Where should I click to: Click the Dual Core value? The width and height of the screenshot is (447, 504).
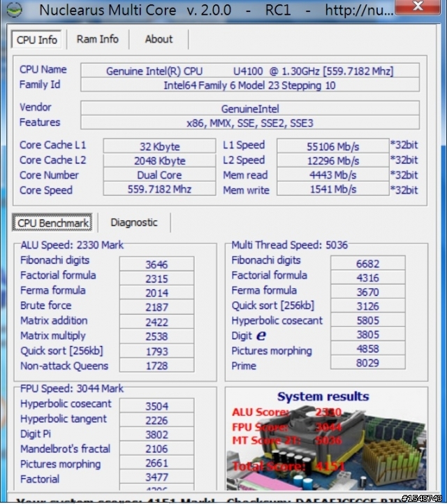(159, 175)
